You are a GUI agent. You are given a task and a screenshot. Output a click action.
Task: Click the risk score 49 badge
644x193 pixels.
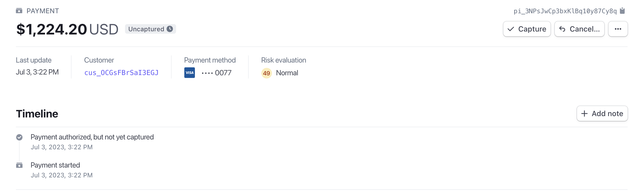point(266,73)
